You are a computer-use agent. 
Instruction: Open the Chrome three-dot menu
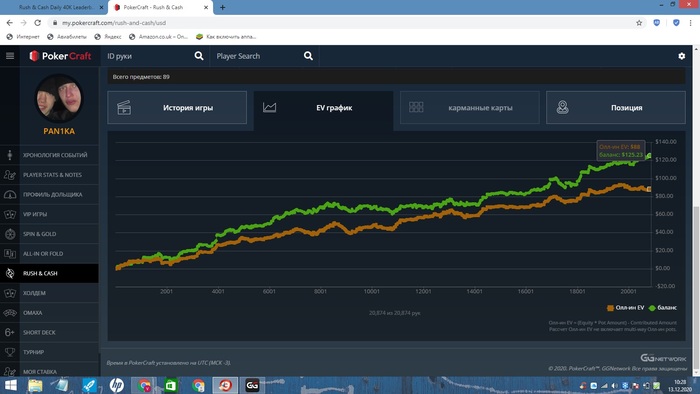click(690, 23)
